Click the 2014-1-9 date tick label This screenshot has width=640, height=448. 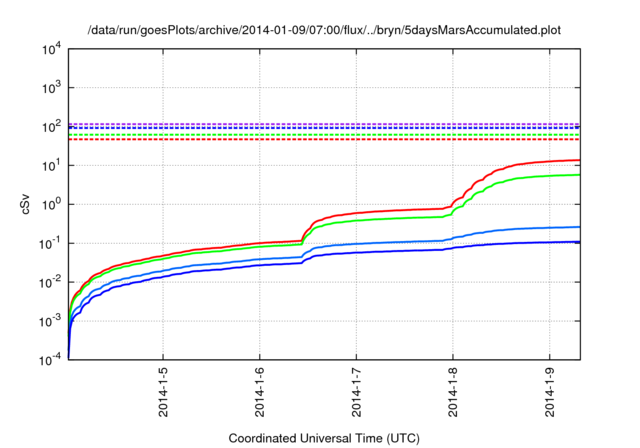(x=550, y=391)
